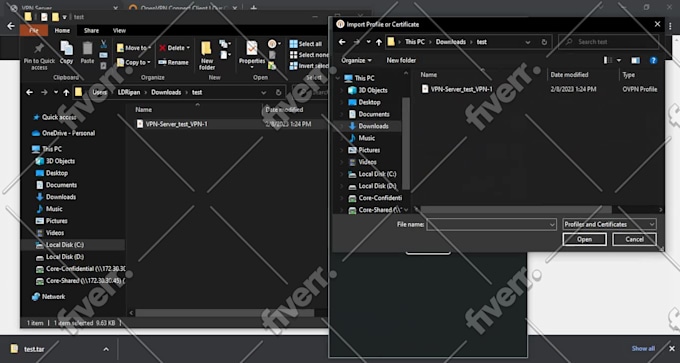680x363 pixels.
Task: Expand Local Disk (C:) node in dialog tree
Action: (x=342, y=174)
